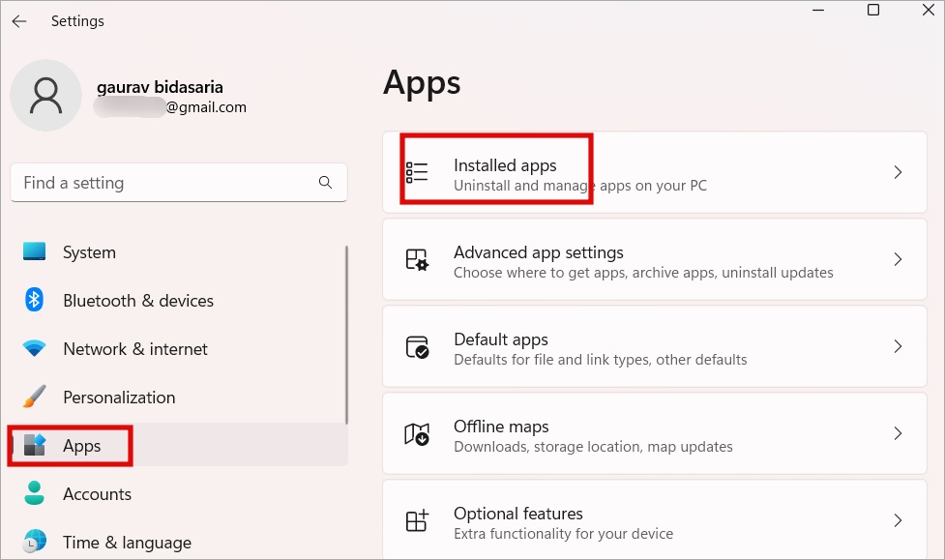Click the user profile avatar icon
The image size is (945, 560).
point(45,96)
